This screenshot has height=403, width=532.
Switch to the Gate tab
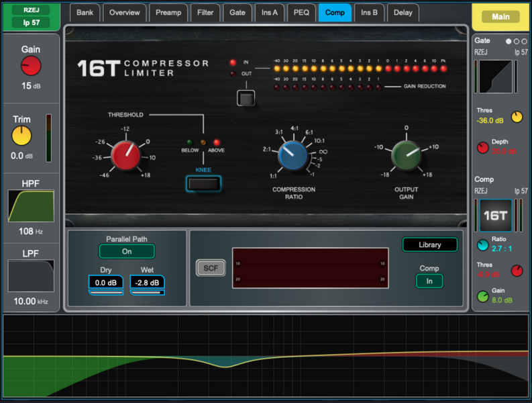pyautogui.click(x=237, y=13)
